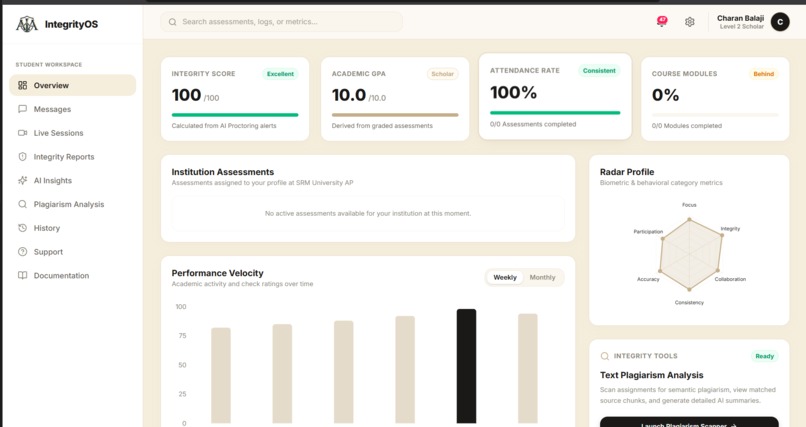Click the IntegrityOS brand title
This screenshot has height=427, width=806.
coord(71,24)
